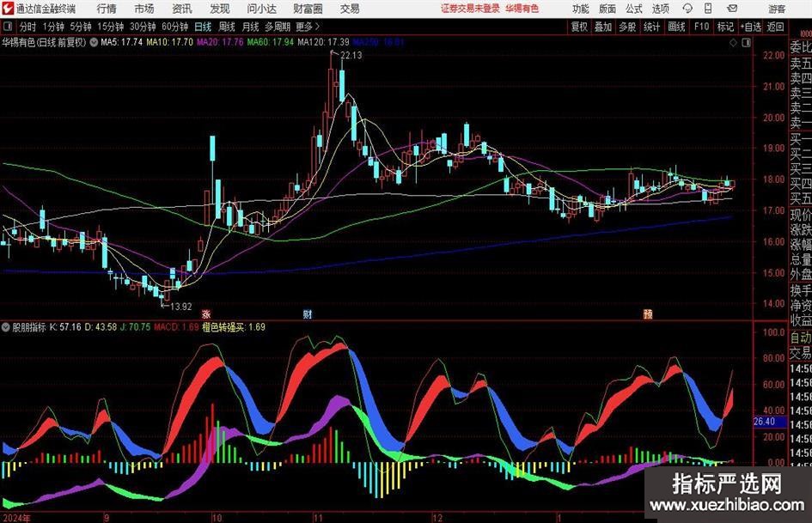Click the refresh/support headset icon in title bar
This screenshot has height=523, width=812.
point(687,9)
